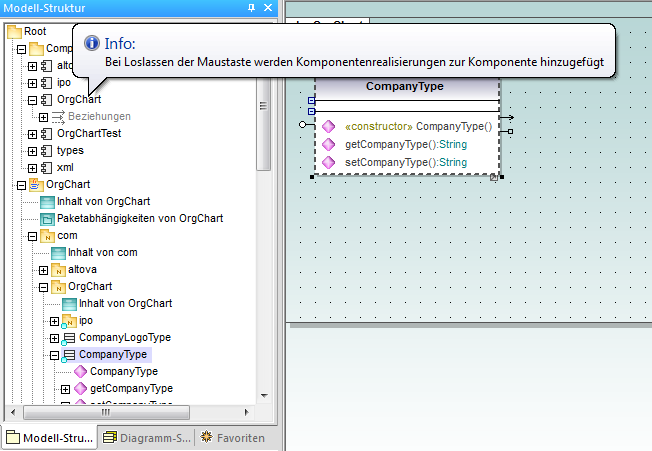The image size is (652, 451).
Task: Click the pink constructor icon in CompanyType class
Action: coord(328,127)
